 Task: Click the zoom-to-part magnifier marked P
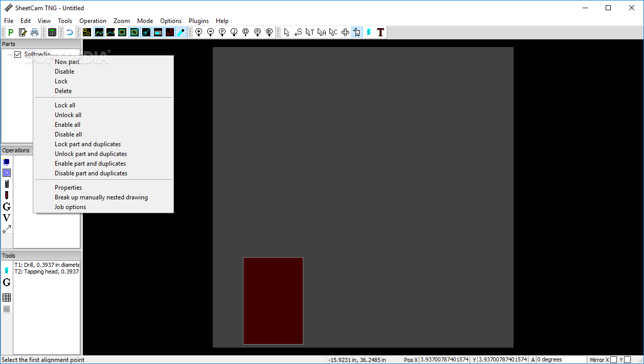point(222,32)
